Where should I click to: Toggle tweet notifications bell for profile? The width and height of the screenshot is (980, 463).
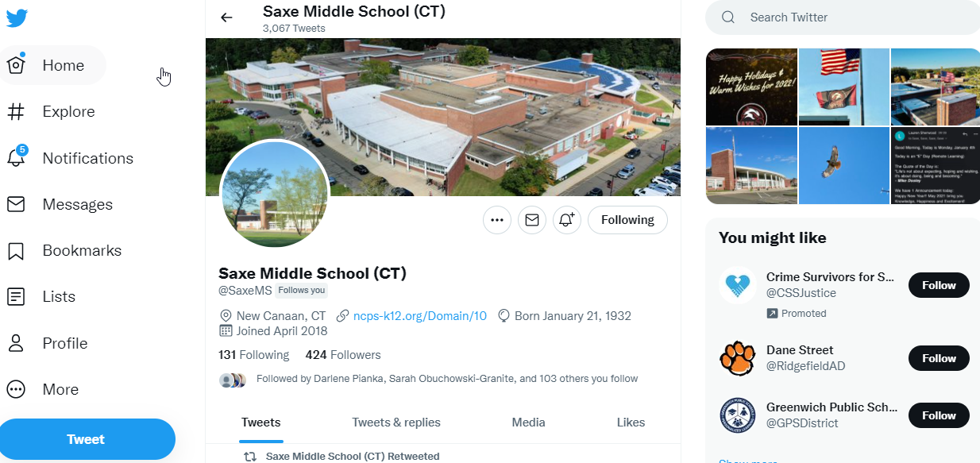(567, 220)
